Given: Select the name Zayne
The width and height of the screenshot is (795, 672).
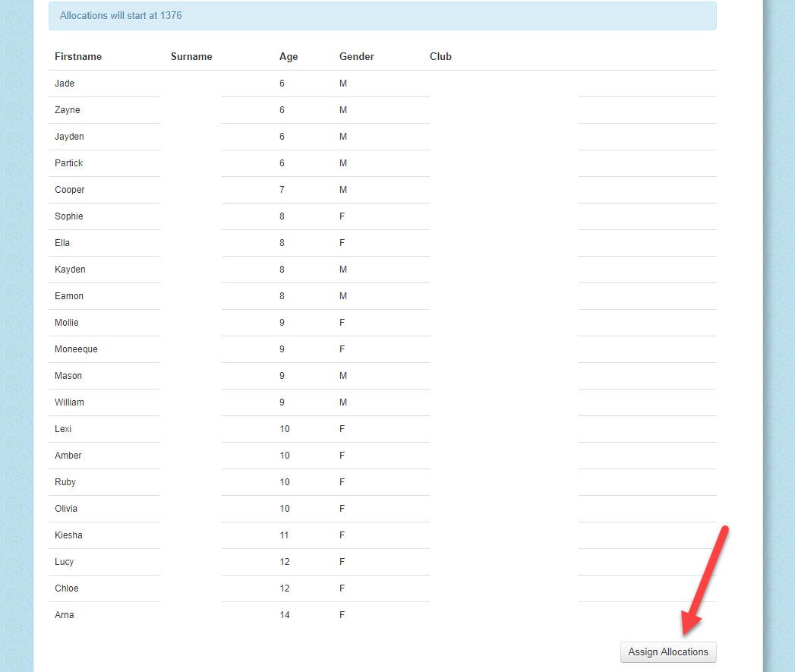Looking at the screenshot, I should click(68, 110).
